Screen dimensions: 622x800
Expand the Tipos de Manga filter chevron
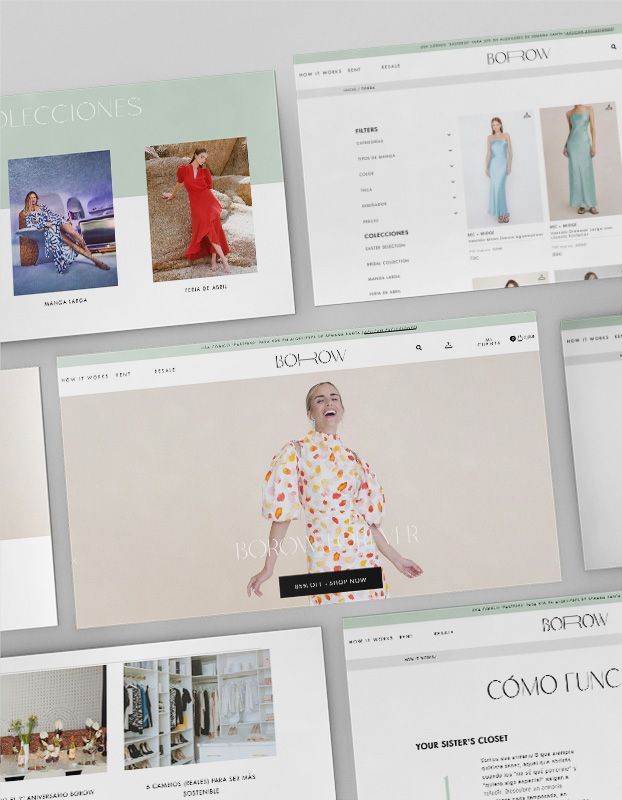point(450,151)
